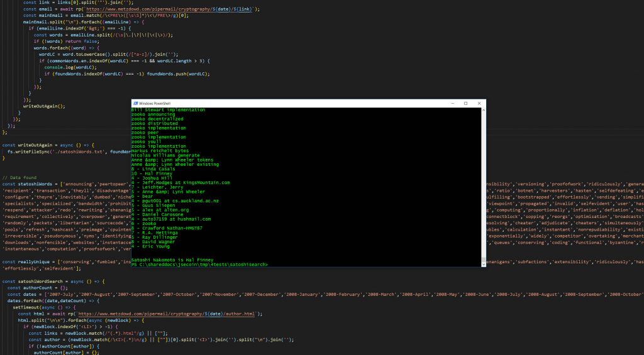644x355 pixels.
Task: Click the console.log(wordLC) statement
Action: coord(70,67)
